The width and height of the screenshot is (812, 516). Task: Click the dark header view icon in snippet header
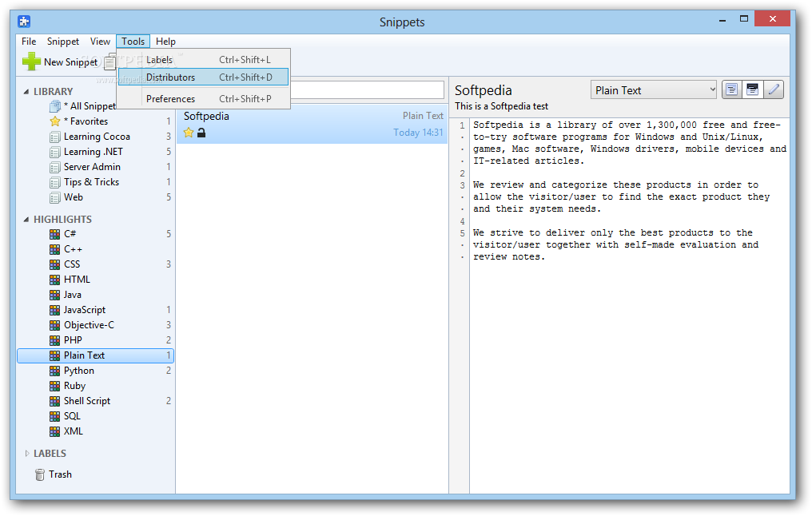[x=752, y=89]
